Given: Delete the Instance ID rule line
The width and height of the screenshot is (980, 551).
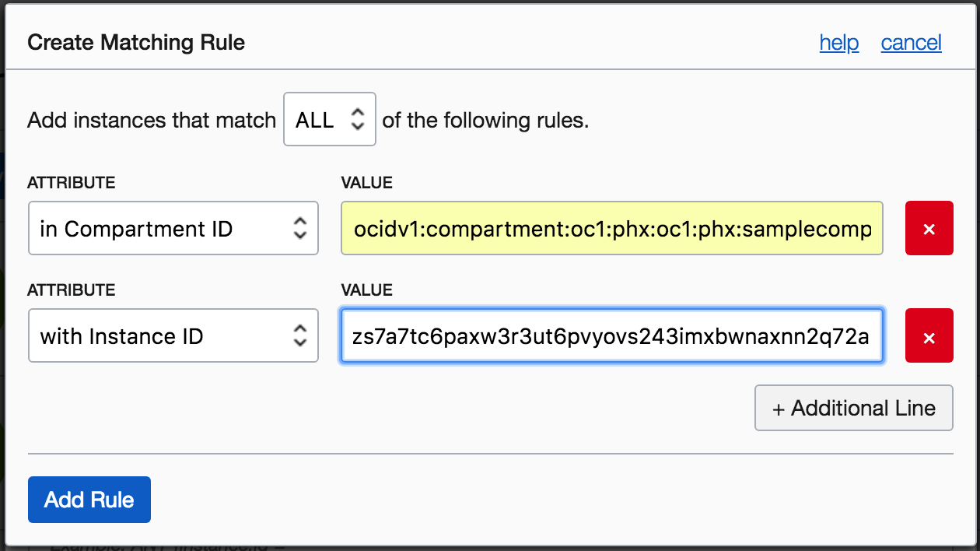Looking at the screenshot, I should 929,336.
